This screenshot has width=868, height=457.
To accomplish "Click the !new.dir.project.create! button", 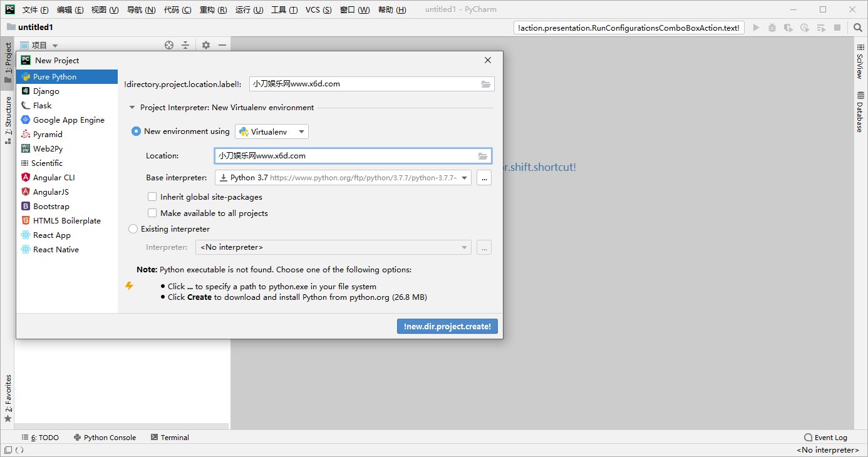I will click(447, 326).
